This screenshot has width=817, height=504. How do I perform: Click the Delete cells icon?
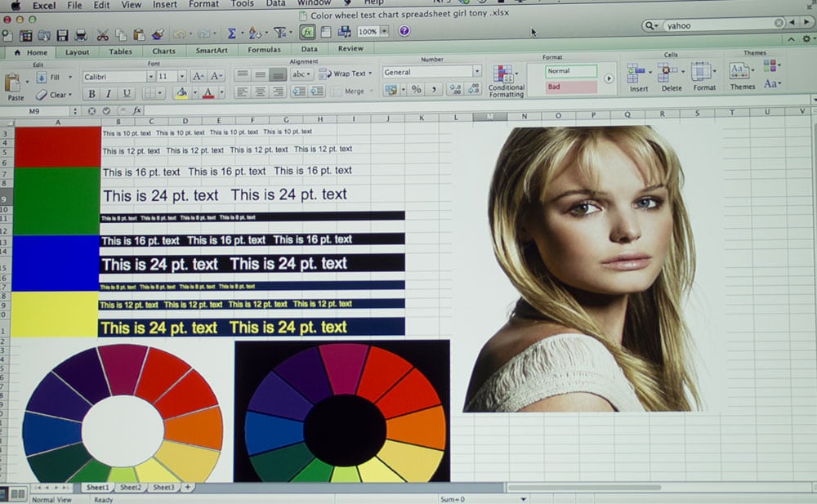tap(671, 77)
